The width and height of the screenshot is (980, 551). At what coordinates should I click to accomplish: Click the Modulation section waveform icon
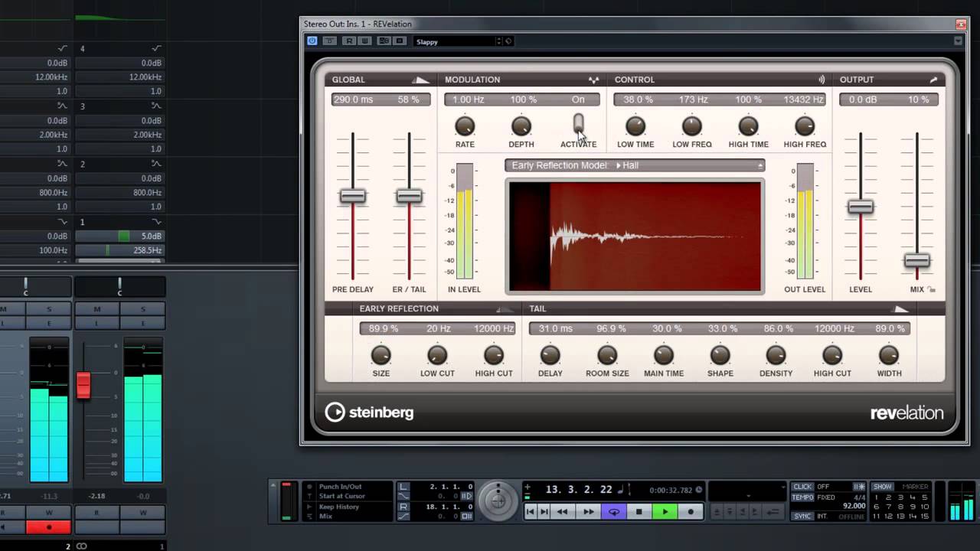click(593, 80)
